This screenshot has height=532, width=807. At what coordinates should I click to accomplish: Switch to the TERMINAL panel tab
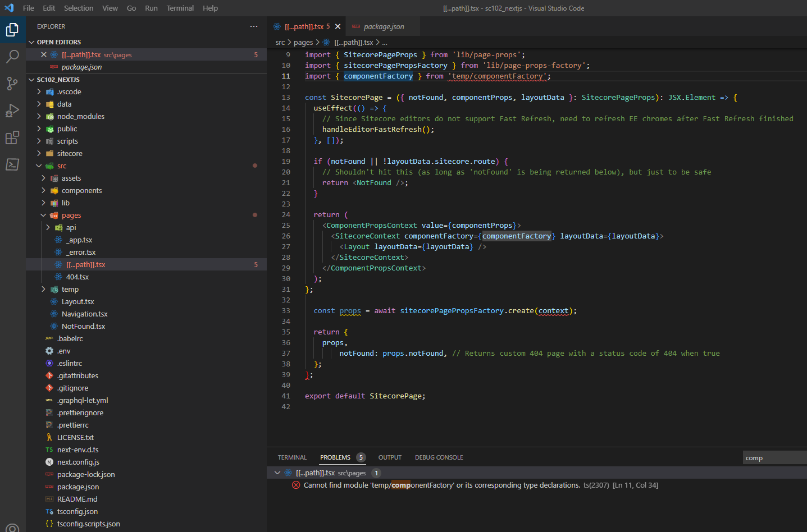[292, 457]
